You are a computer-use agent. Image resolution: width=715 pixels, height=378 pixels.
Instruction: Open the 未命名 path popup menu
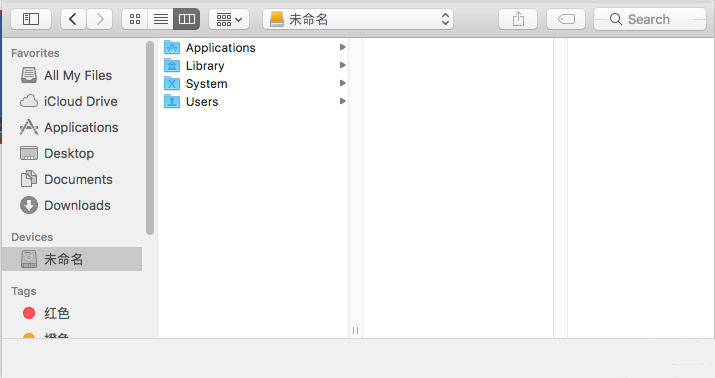coord(358,19)
